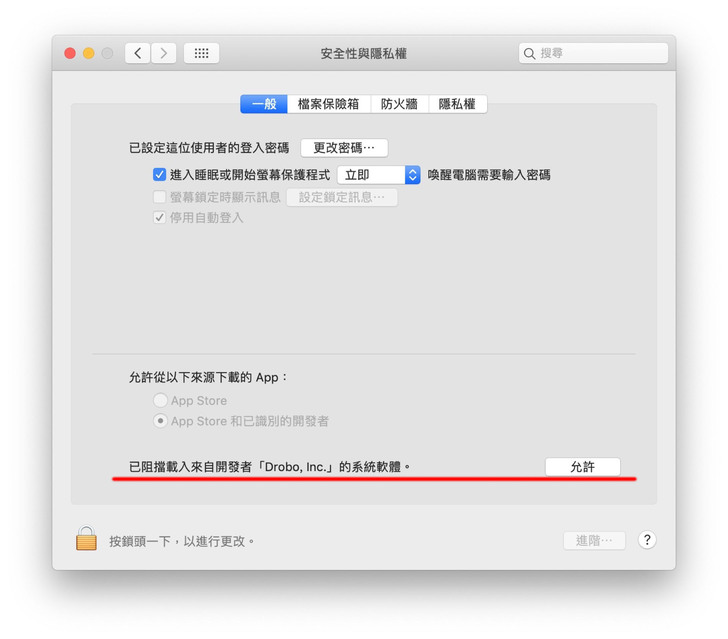Toggle the 停用自動登入 checkbox
This screenshot has height=639, width=728.
coord(159,217)
